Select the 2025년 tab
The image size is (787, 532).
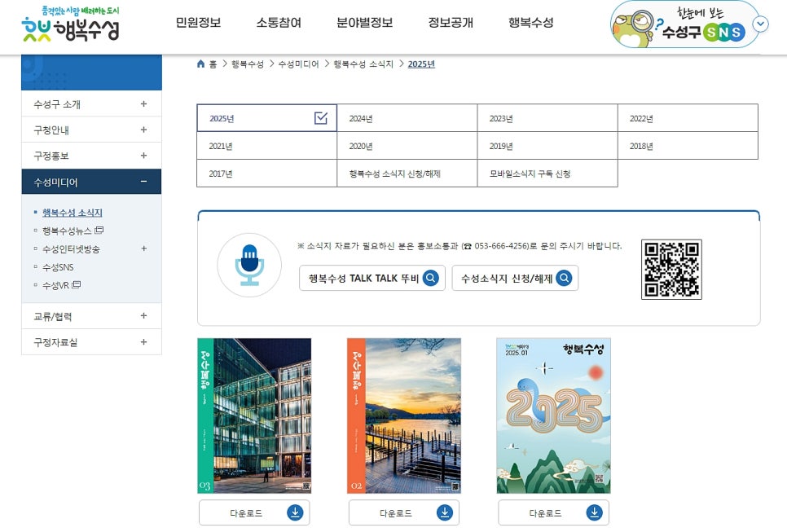point(266,118)
